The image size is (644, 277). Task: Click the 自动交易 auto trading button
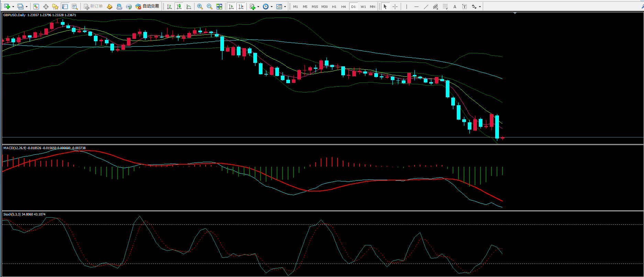point(147,7)
